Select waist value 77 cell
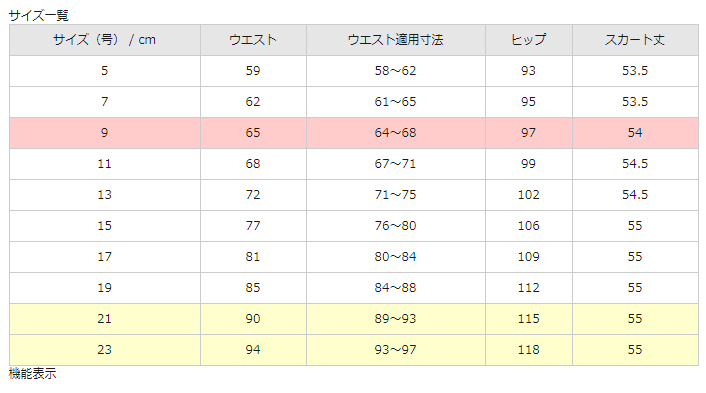 pyautogui.click(x=253, y=226)
